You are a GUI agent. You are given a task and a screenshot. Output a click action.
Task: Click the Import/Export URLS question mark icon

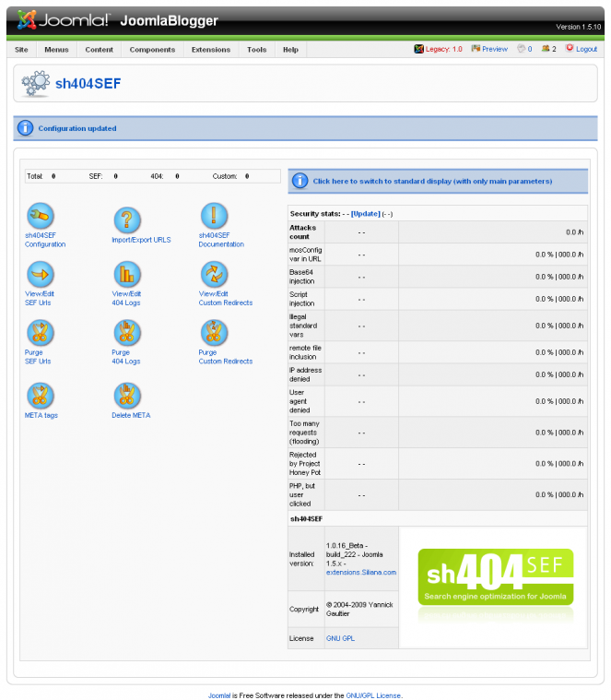pos(127,220)
